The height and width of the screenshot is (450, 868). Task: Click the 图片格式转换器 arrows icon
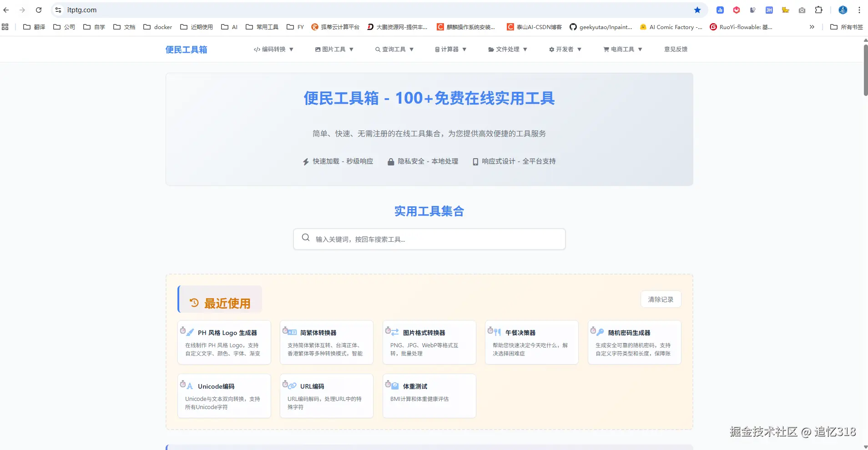[395, 332]
